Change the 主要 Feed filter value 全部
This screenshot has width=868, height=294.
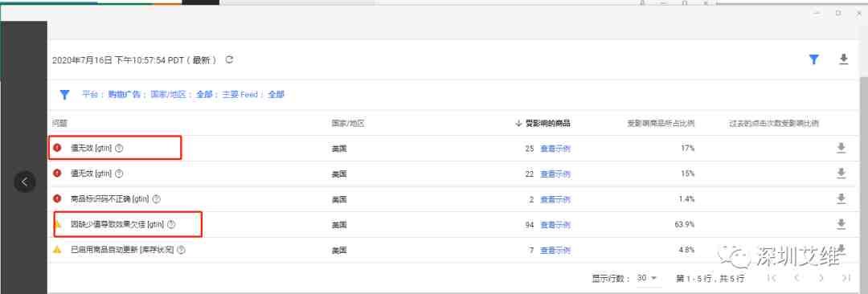276,95
